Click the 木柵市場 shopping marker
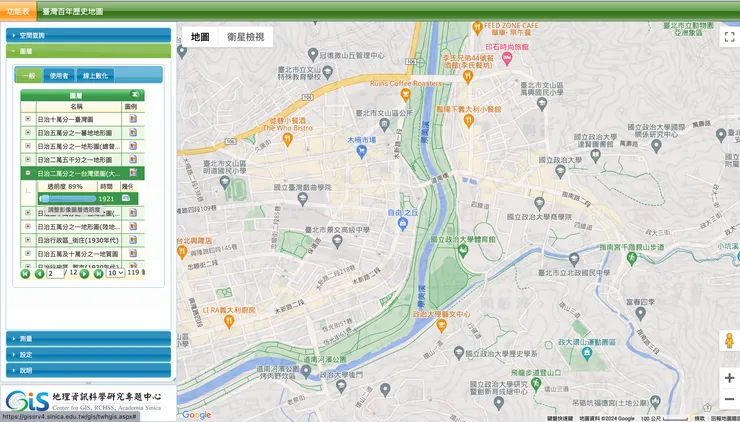Viewport: 740px width, 422px height. 362,152
